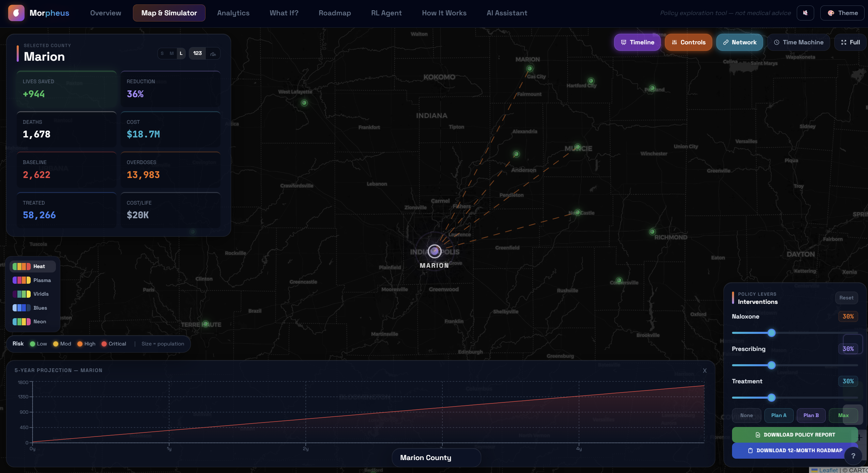Click the Naloxone slider handle
The height and width of the screenshot is (473, 868).
tap(772, 333)
